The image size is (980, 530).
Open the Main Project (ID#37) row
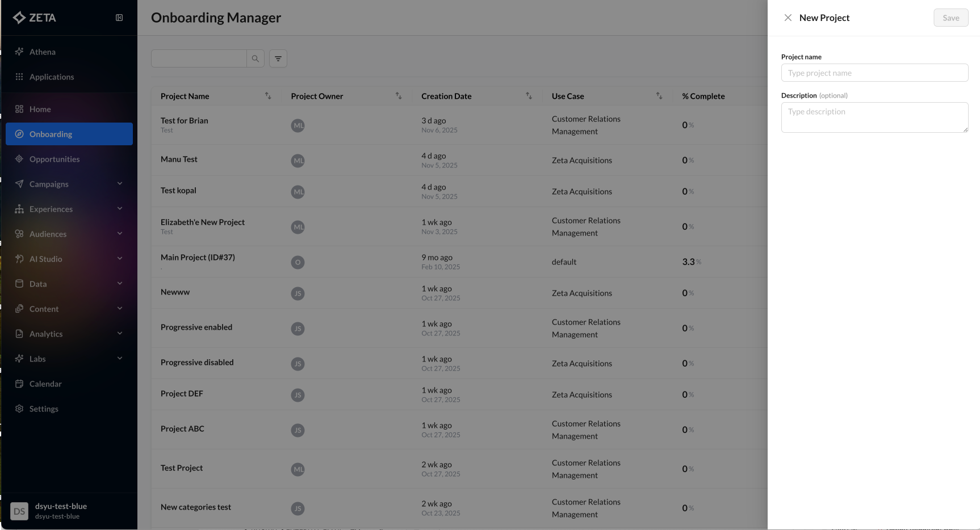coord(198,258)
